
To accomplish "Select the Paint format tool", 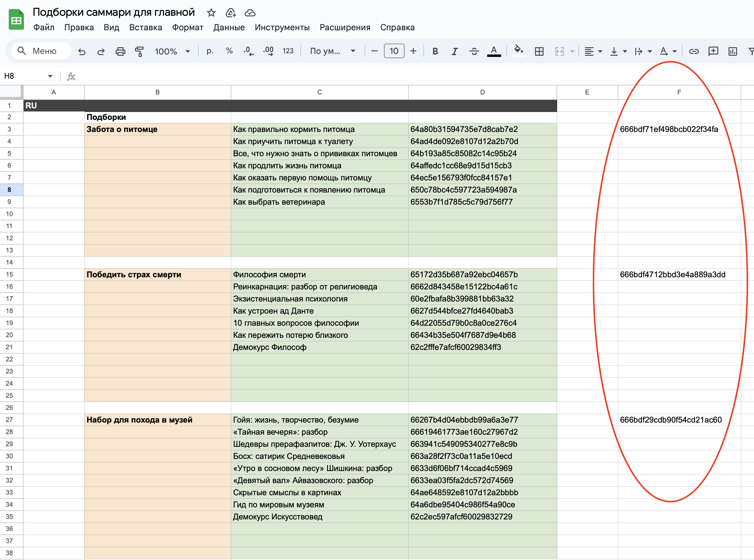I will point(139,51).
